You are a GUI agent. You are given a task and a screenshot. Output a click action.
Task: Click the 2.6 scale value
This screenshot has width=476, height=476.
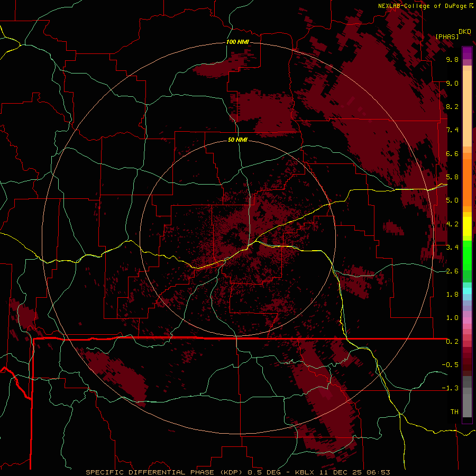(x=452, y=271)
